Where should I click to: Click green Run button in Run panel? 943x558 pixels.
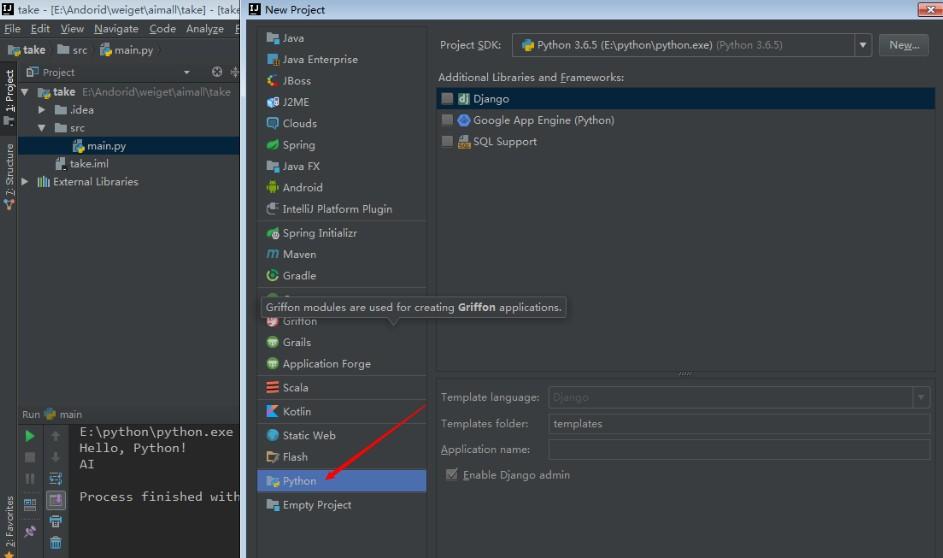point(29,436)
